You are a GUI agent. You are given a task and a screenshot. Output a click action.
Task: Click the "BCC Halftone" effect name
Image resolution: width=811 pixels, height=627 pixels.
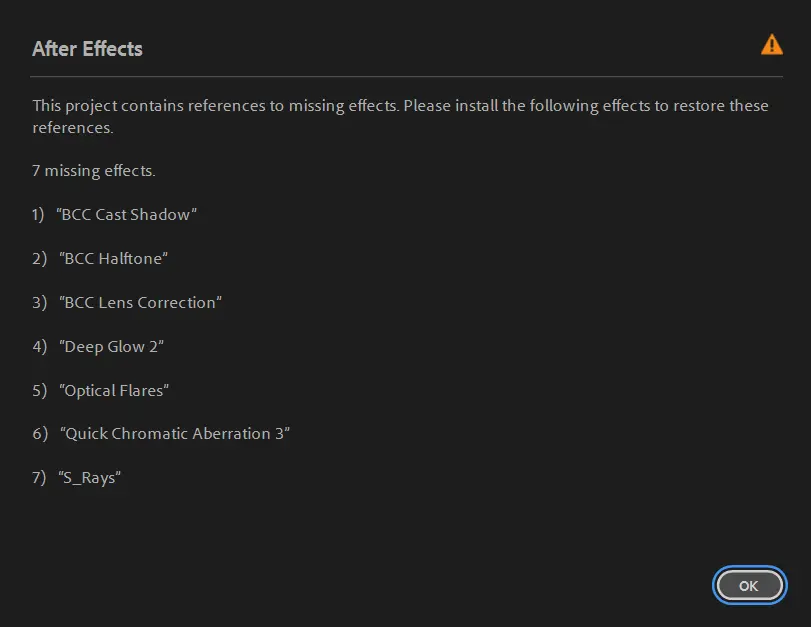[113, 259]
